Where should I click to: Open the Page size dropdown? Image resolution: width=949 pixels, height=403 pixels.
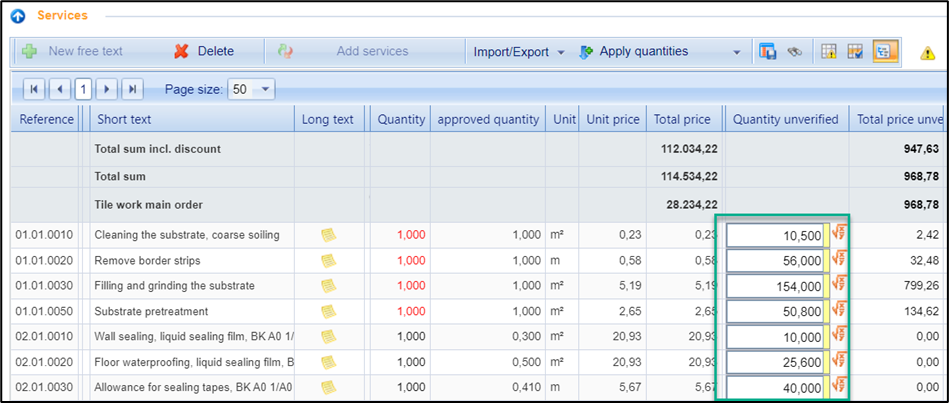point(265,89)
